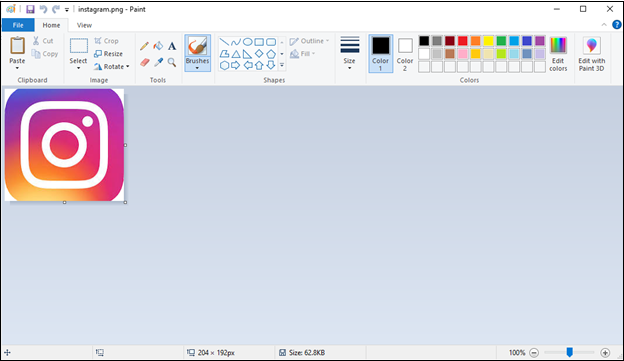Click Edit with Paint 3D
The width and height of the screenshot is (624, 361).
pos(591,54)
